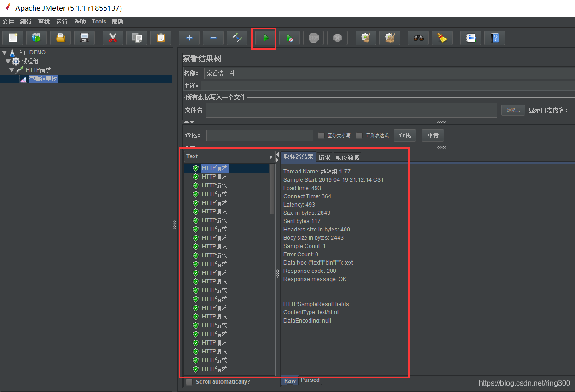This screenshot has width=575, height=392.
Task: Focus the 文件名 file name field
Action: 351,110
